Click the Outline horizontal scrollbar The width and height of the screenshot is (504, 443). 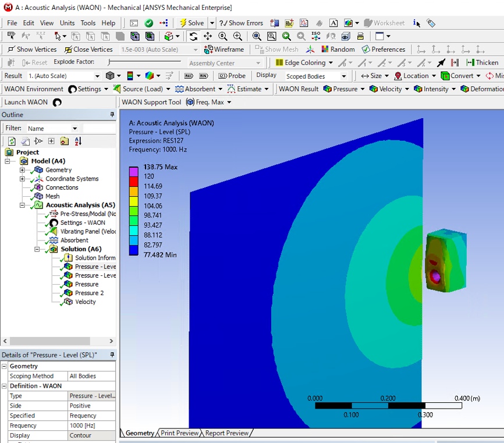50,341
